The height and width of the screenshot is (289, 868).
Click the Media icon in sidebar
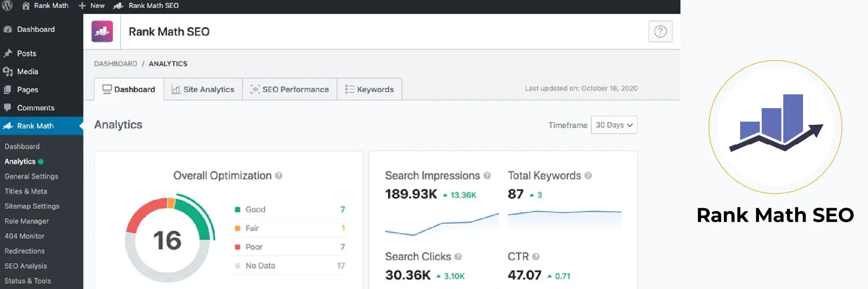(x=8, y=72)
